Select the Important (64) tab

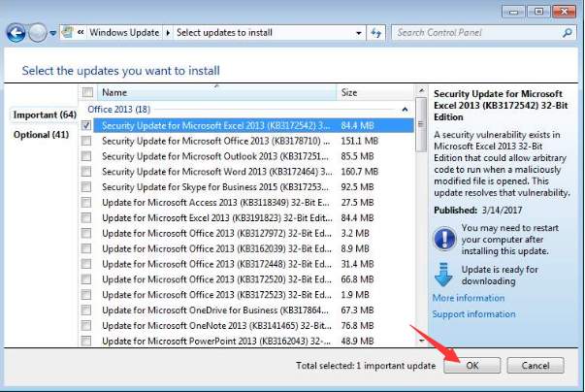45,114
